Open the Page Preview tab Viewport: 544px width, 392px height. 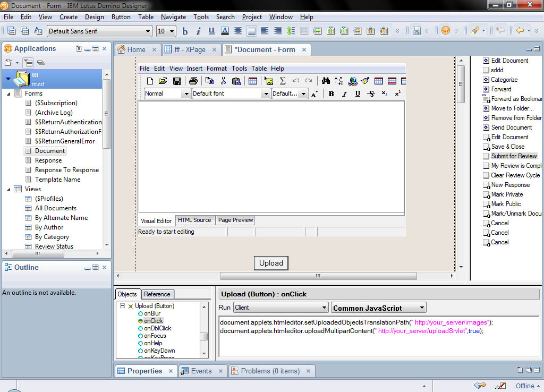click(x=235, y=220)
